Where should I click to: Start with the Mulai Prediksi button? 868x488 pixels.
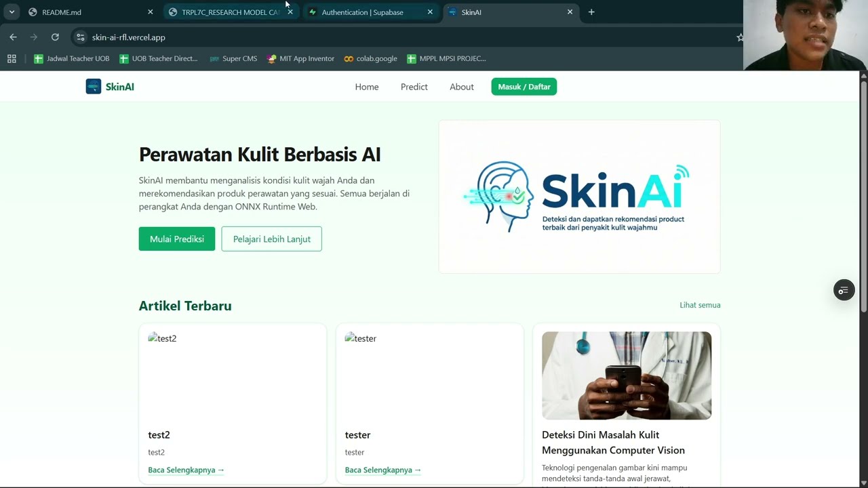(x=177, y=239)
